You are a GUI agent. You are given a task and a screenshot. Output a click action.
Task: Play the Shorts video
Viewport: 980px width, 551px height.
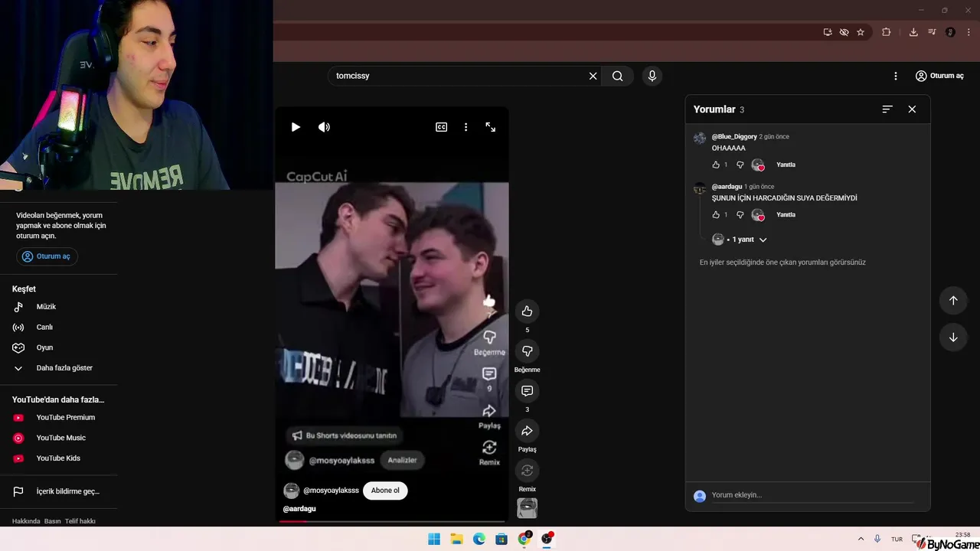point(296,127)
